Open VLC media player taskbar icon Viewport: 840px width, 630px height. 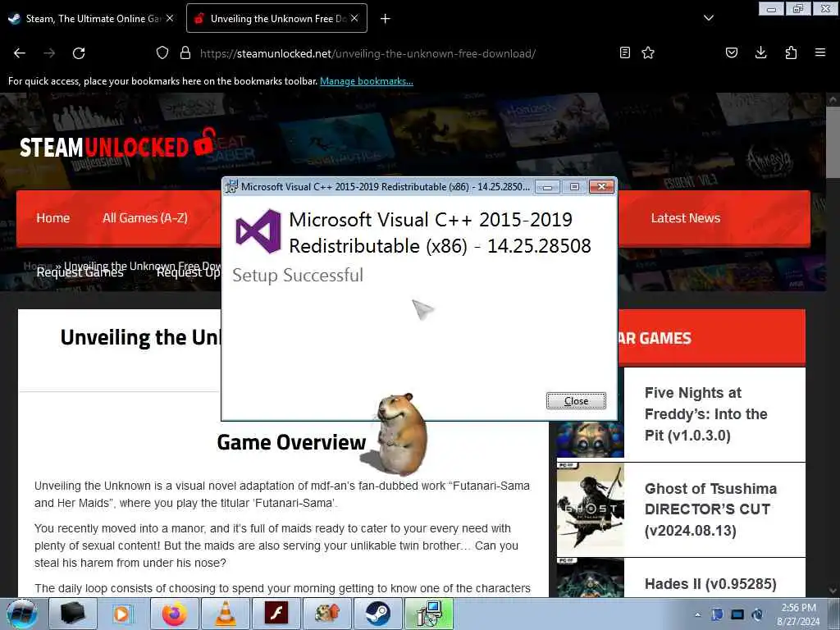(226, 614)
